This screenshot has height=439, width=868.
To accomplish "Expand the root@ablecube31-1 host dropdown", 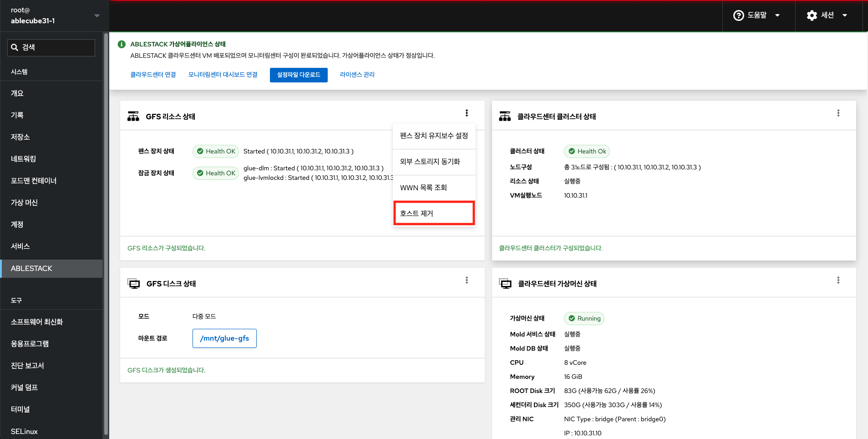I will click(96, 15).
